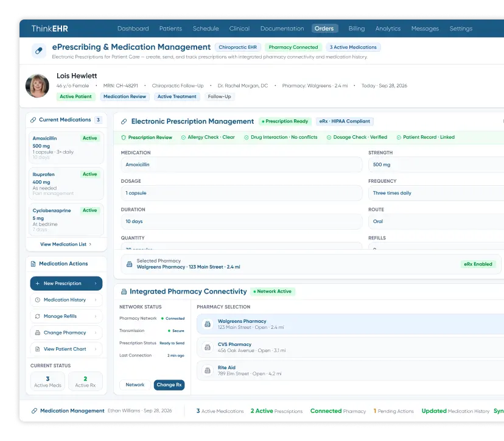Viewport: 504px width, 441px height.
Task: Click the Network button
Action: [x=135, y=385]
